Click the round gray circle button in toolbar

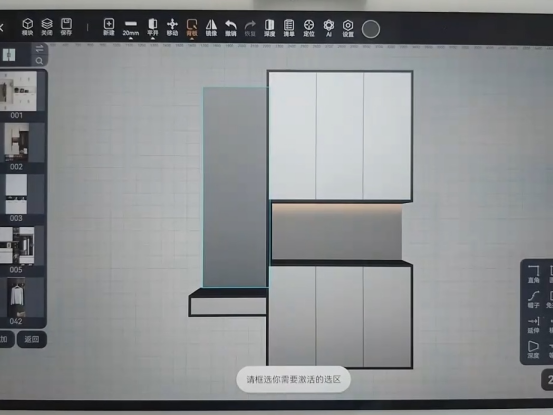click(371, 29)
